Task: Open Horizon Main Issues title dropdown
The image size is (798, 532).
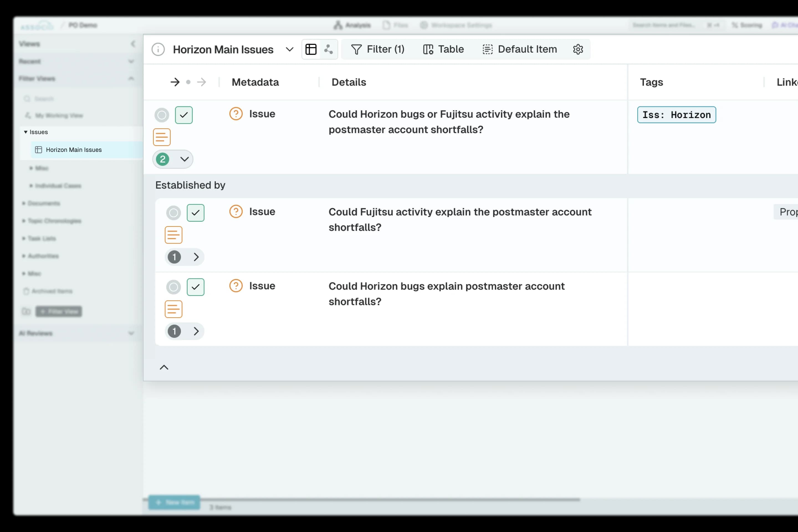Action: click(x=289, y=50)
